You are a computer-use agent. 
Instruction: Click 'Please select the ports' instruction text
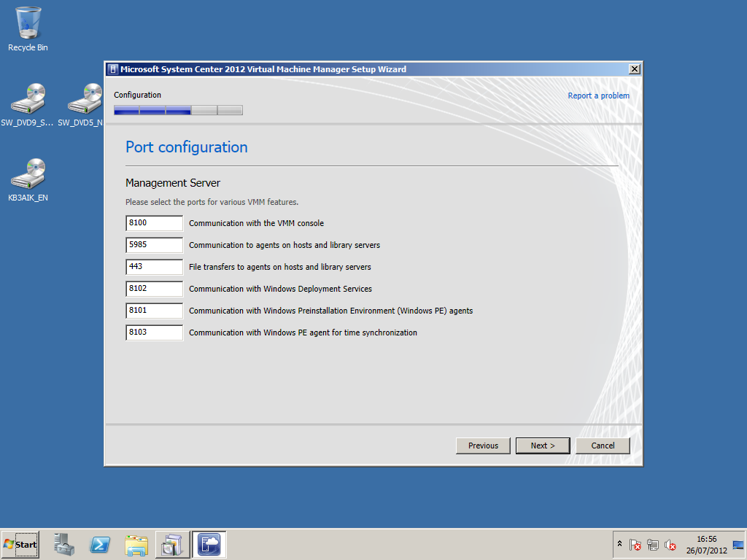tap(212, 202)
